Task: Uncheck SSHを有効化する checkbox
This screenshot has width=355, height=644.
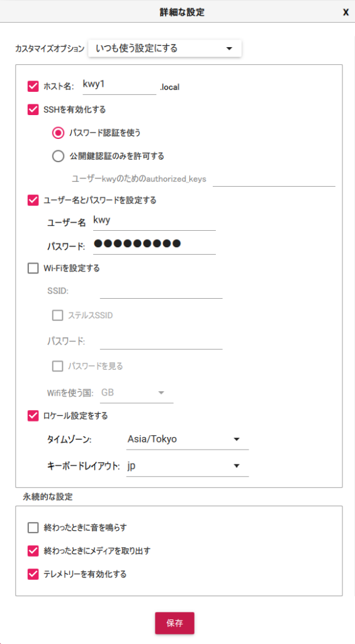Action: [x=33, y=109]
